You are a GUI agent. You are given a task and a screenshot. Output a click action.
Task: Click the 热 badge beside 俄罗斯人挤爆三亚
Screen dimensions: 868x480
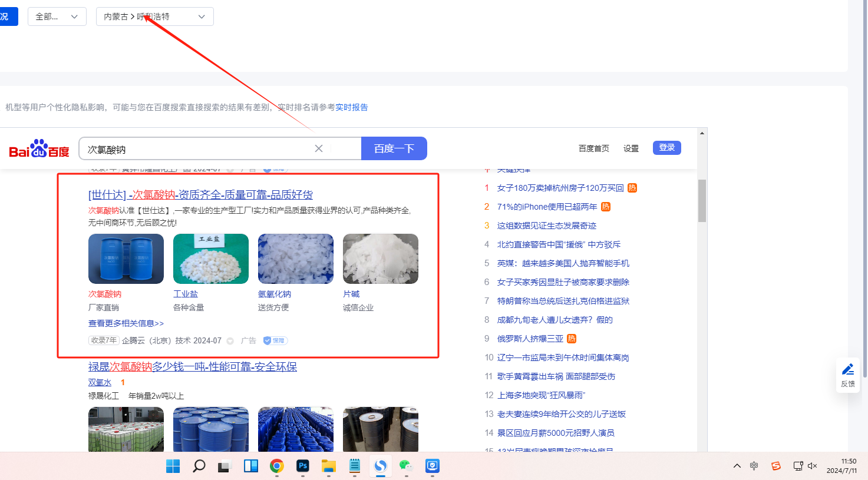572,339
